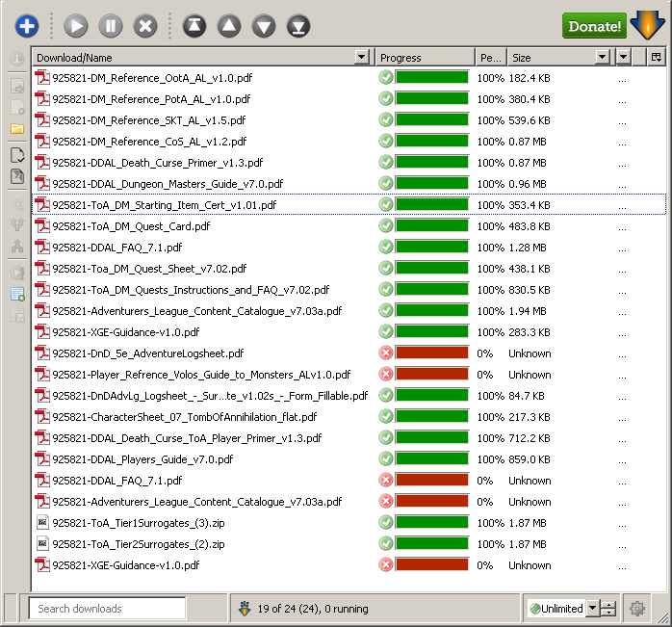
Task: Select 925821-DnD_5e_AdventureLogsheet.pdf failed download
Action: coord(349,353)
